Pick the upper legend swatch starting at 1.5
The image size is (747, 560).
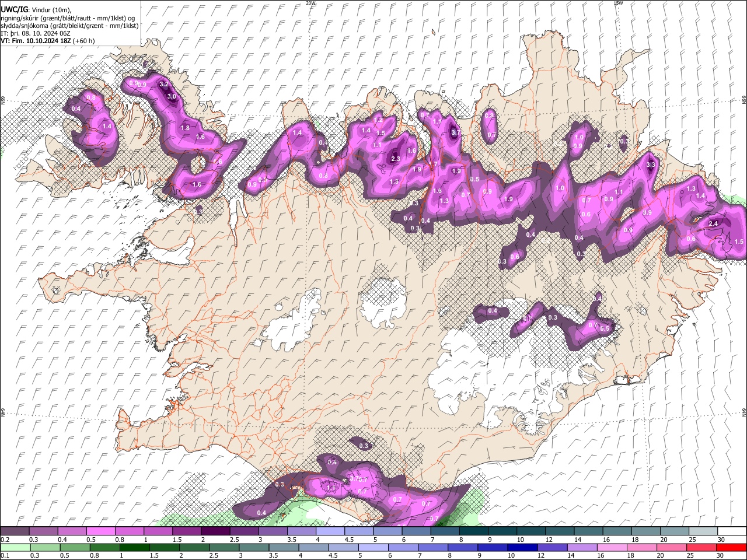click(187, 531)
